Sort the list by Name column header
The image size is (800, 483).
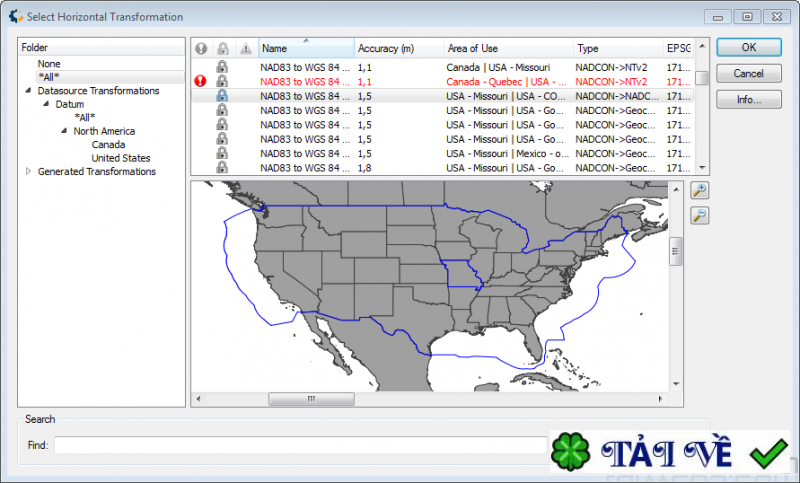(x=306, y=48)
